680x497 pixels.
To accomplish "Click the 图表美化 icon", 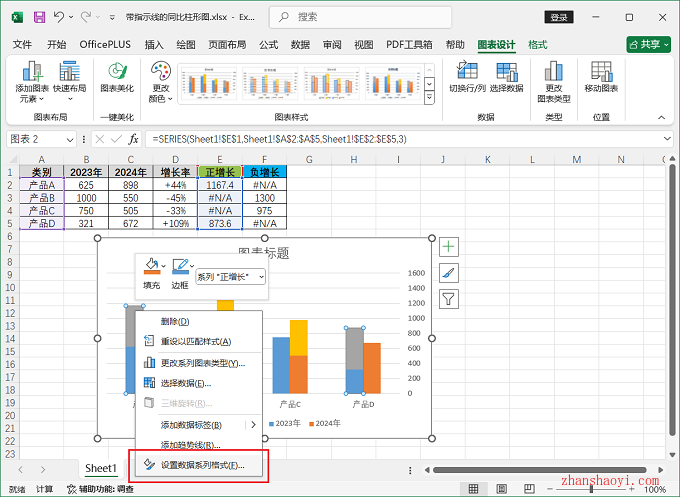I will (117, 75).
